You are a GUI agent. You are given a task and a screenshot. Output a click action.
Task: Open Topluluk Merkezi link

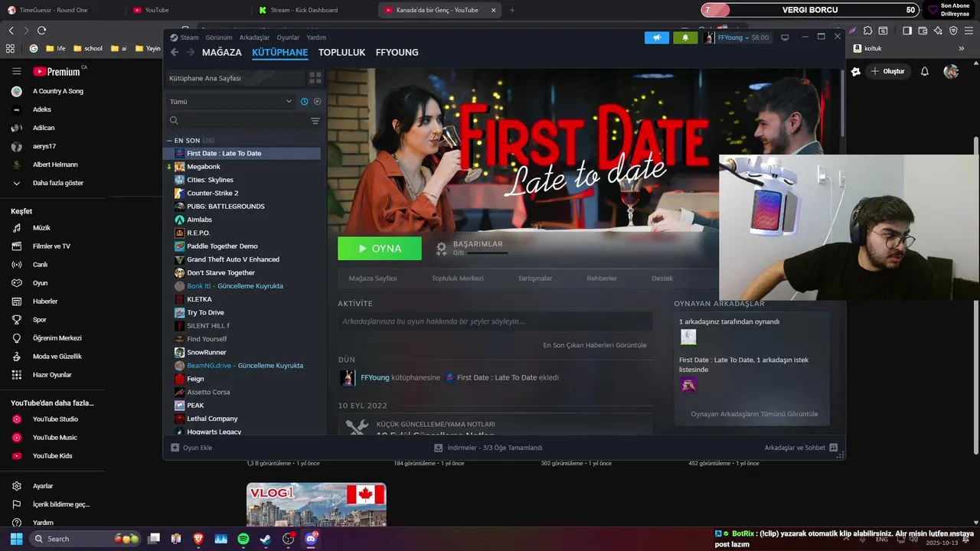pos(457,279)
